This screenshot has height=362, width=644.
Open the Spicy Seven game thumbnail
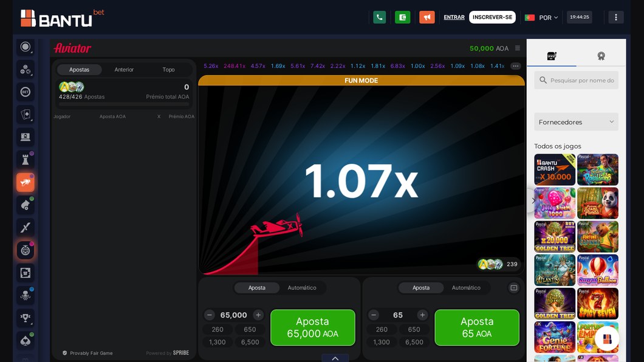point(598,304)
